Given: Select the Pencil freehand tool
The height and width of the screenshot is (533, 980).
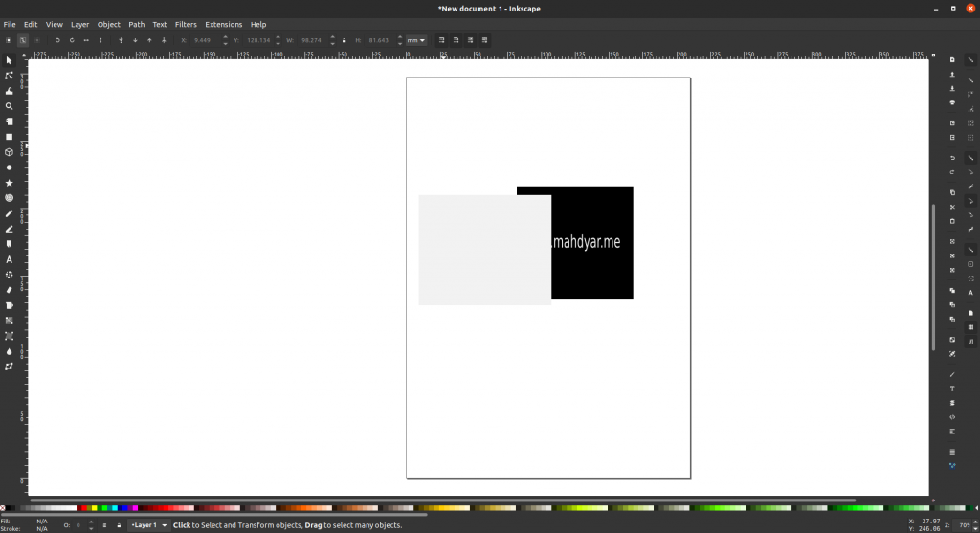Looking at the screenshot, I should (10, 213).
